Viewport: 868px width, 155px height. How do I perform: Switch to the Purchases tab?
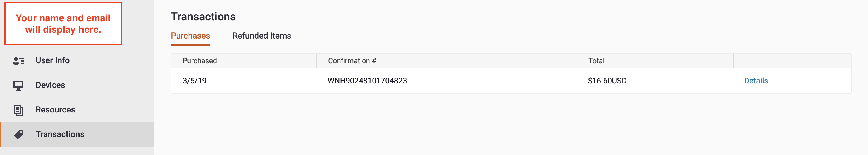[190, 36]
